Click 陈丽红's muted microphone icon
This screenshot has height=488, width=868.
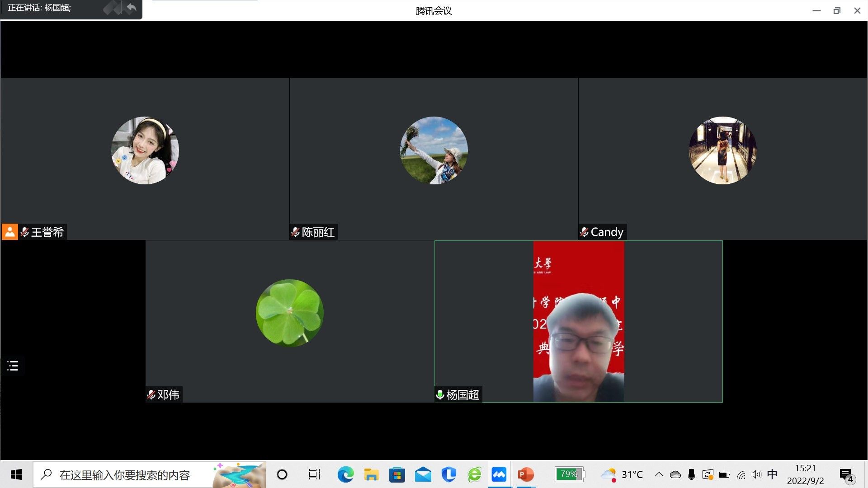click(295, 232)
